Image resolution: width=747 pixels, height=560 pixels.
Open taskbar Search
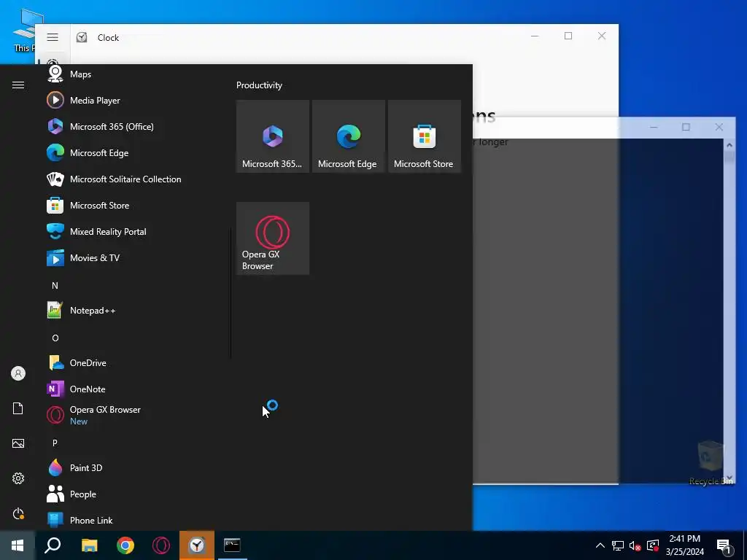pyautogui.click(x=53, y=545)
